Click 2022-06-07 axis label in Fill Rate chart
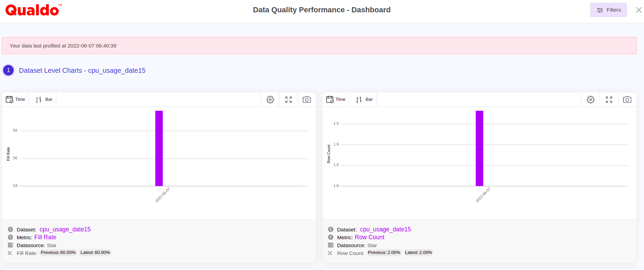Screen dimensions: 644x270 163,195
